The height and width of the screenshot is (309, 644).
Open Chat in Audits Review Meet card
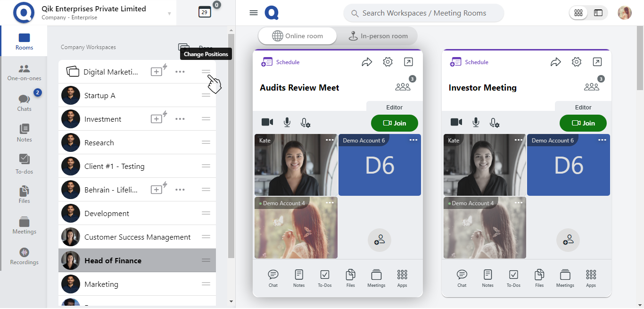[x=273, y=278]
